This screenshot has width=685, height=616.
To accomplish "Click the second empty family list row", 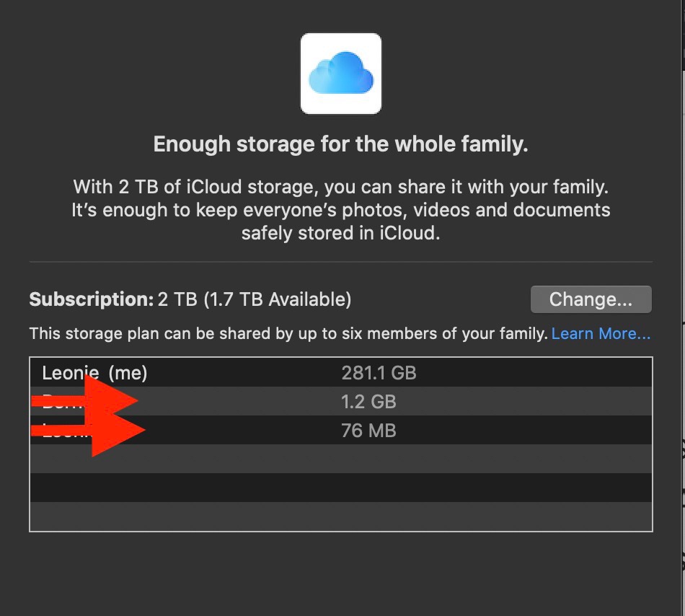I will pyautogui.click(x=340, y=488).
